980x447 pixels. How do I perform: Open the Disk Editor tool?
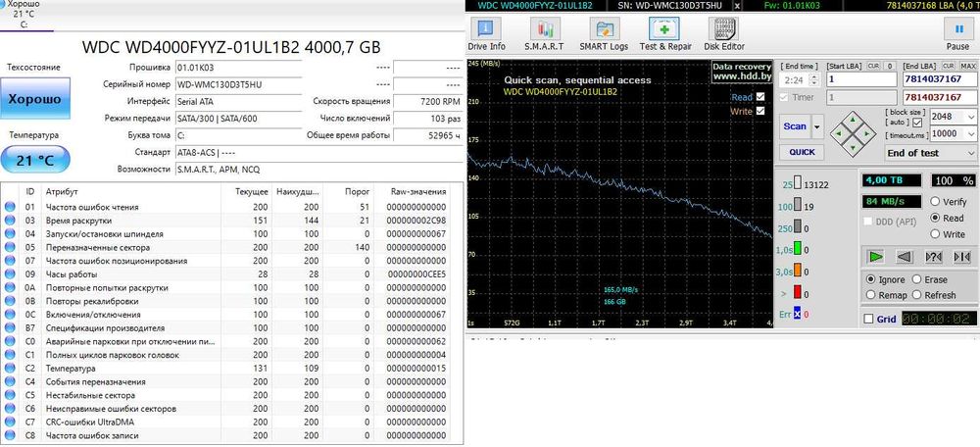point(724,33)
